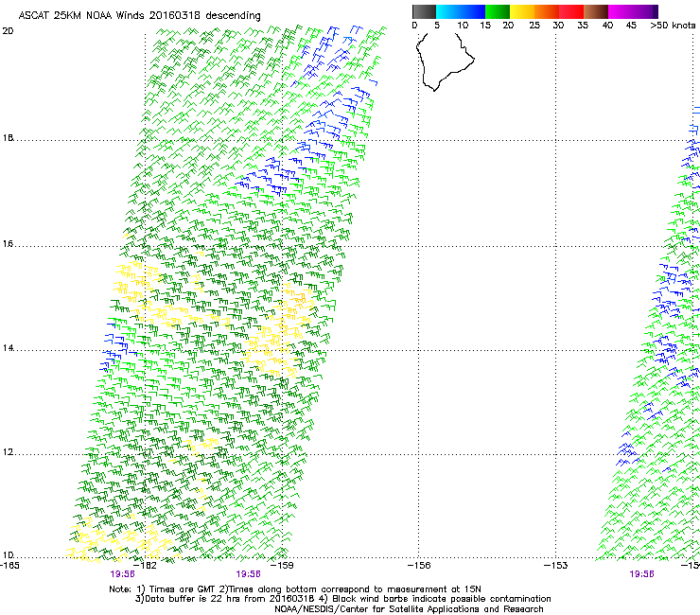Click the '>50 knots' legend label

673,26
